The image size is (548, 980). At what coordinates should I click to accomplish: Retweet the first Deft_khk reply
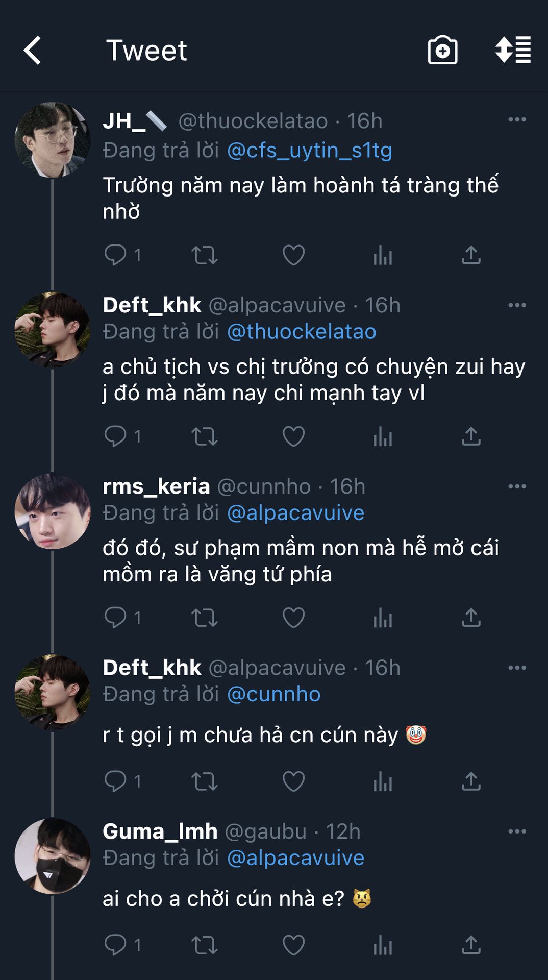coord(205,436)
